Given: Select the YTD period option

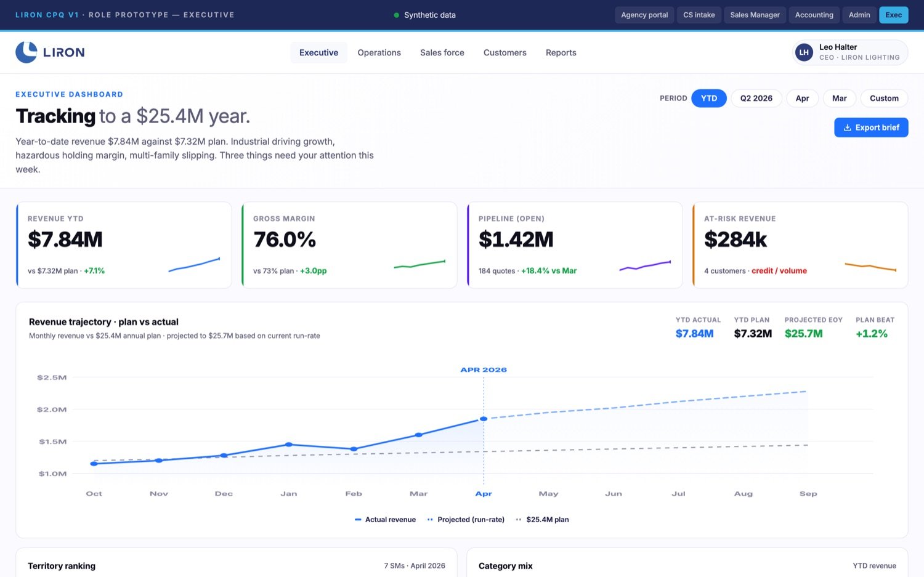Looking at the screenshot, I should click(x=709, y=99).
